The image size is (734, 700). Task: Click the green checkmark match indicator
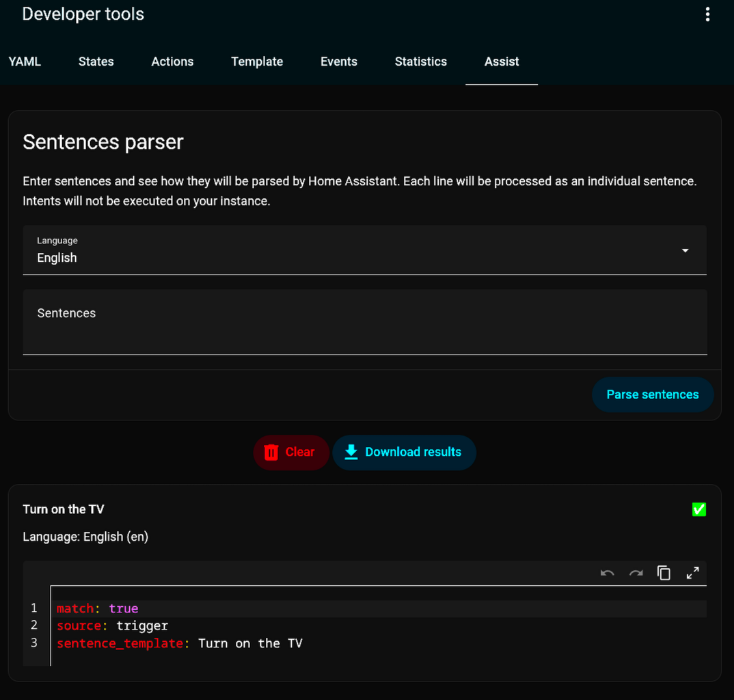pos(698,509)
